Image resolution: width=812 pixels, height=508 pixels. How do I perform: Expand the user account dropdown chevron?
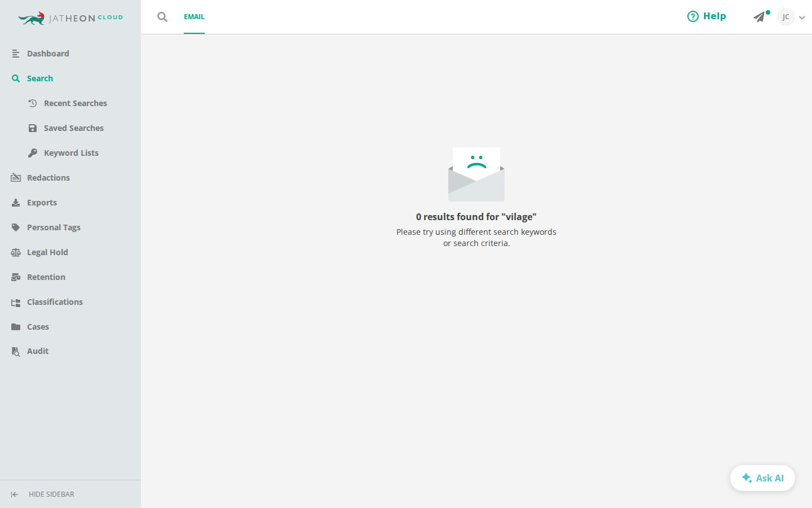coord(802,17)
